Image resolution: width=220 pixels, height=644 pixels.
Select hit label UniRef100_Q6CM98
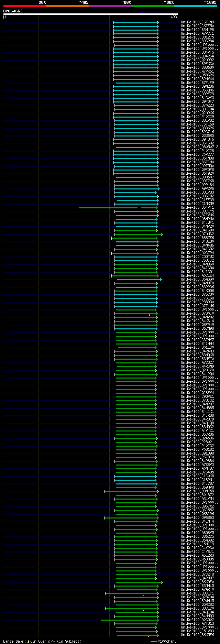(197, 329)
